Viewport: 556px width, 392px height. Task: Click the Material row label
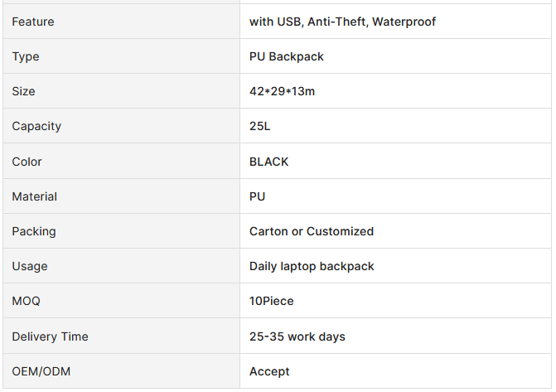[x=35, y=196]
